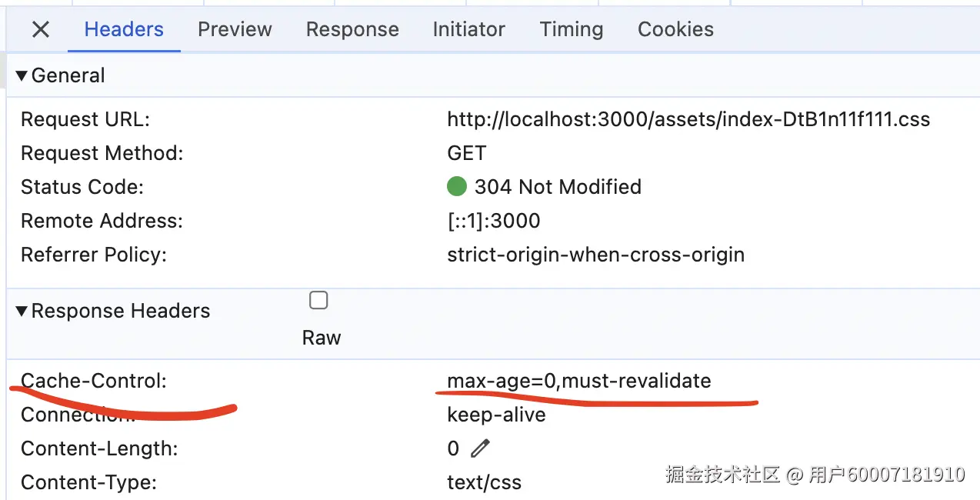Image resolution: width=980 pixels, height=500 pixels.
Task: Click the pencil edit icon beside Content-Length
Action: (480, 448)
